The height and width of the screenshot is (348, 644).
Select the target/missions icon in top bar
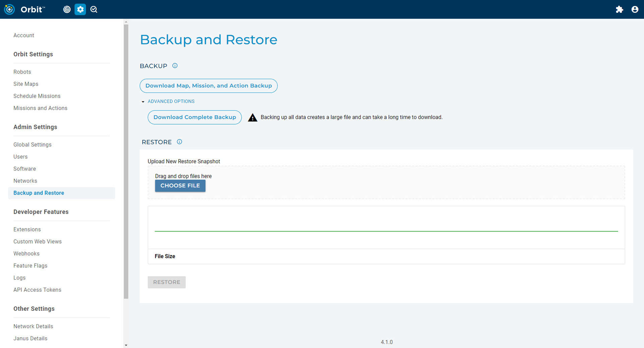pos(67,9)
